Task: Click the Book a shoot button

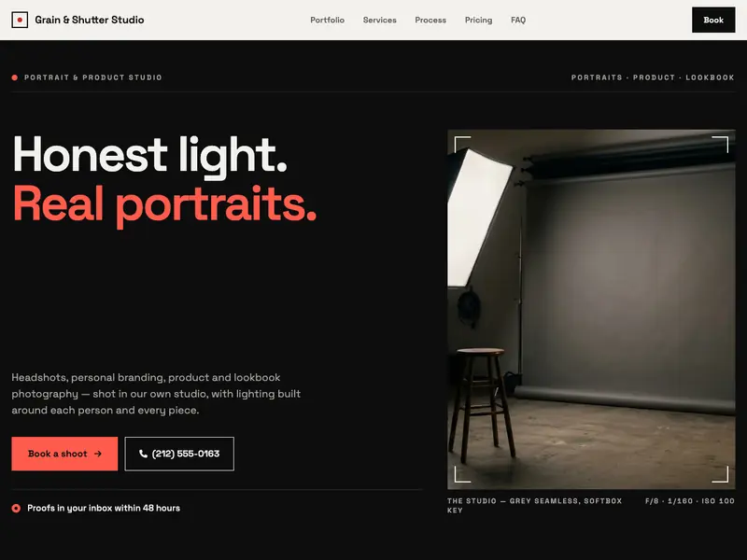Action: point(64,454)
